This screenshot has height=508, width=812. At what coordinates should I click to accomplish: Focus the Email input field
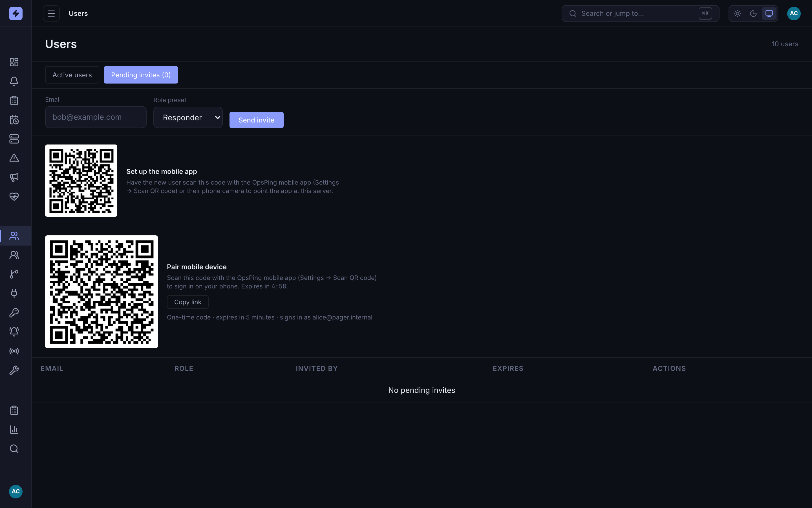[96, 117]
